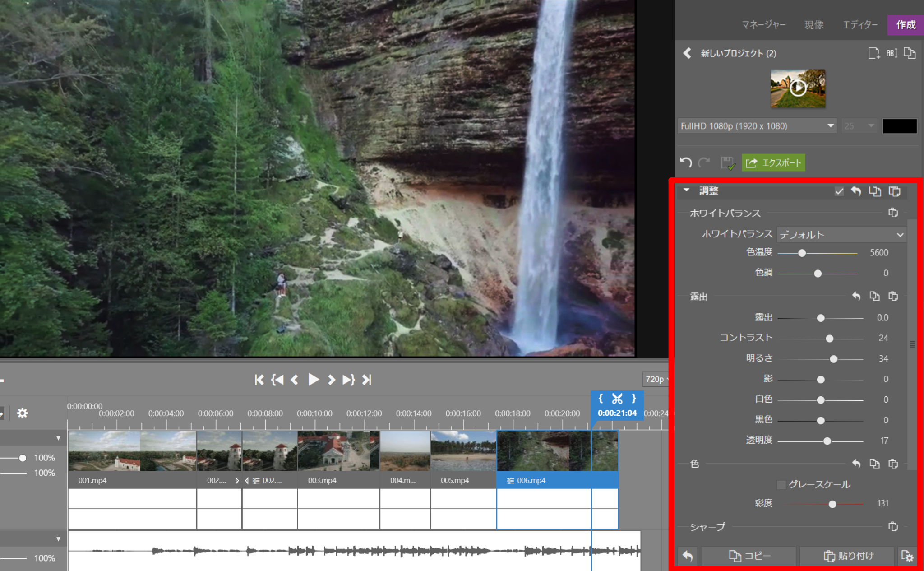Split the clip with scissors icon
Viewport: 924px width, 571px height.
pos(617,399)
